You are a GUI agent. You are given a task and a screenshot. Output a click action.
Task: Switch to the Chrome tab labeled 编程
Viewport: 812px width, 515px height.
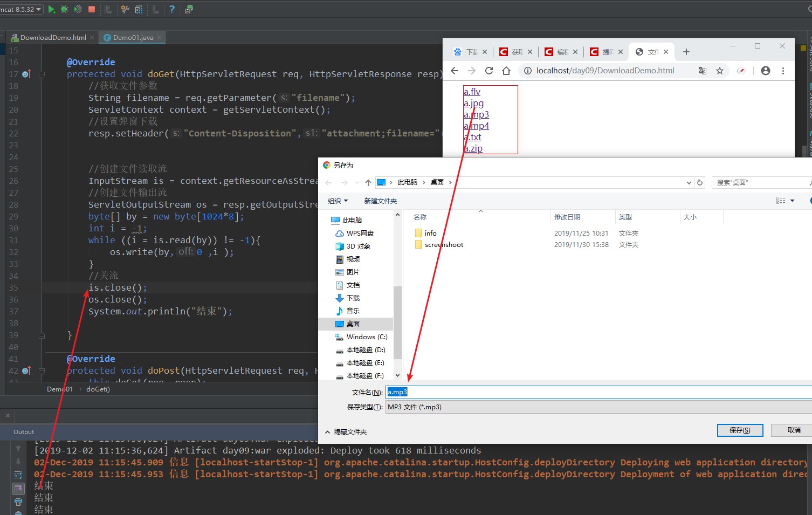coord(561,52)
